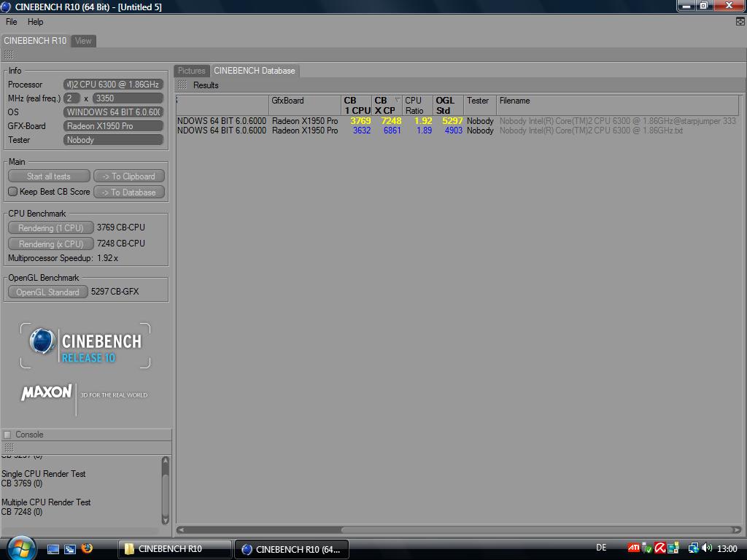This screenshot has width=747, height=560.
Task: Sort by Tester column header
Action: [x=480, y=105]
